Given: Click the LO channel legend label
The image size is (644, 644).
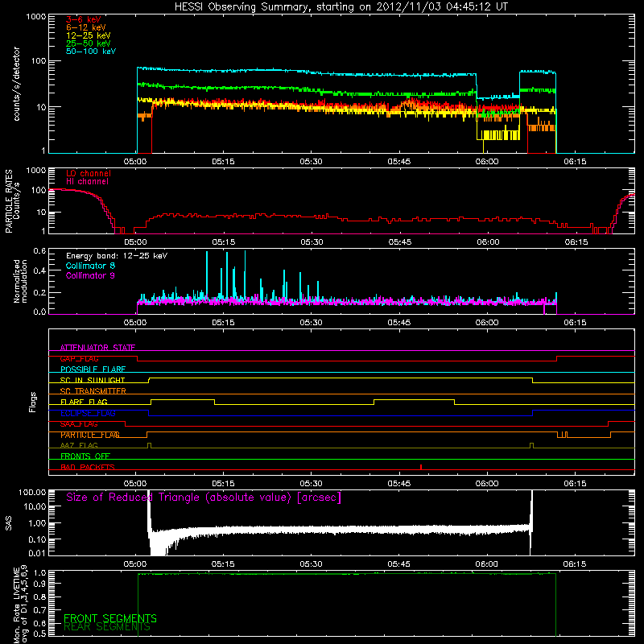Looking at the screenshot, I should (89, 173).
